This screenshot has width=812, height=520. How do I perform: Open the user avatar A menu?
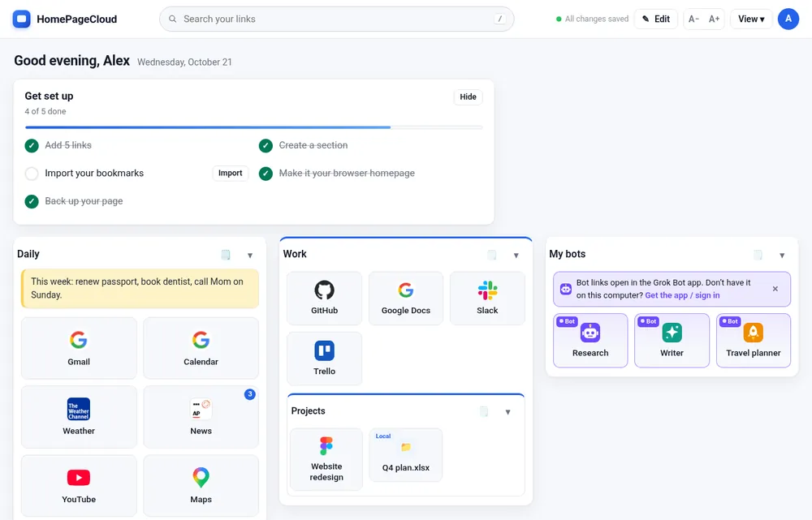coord(788,19)
